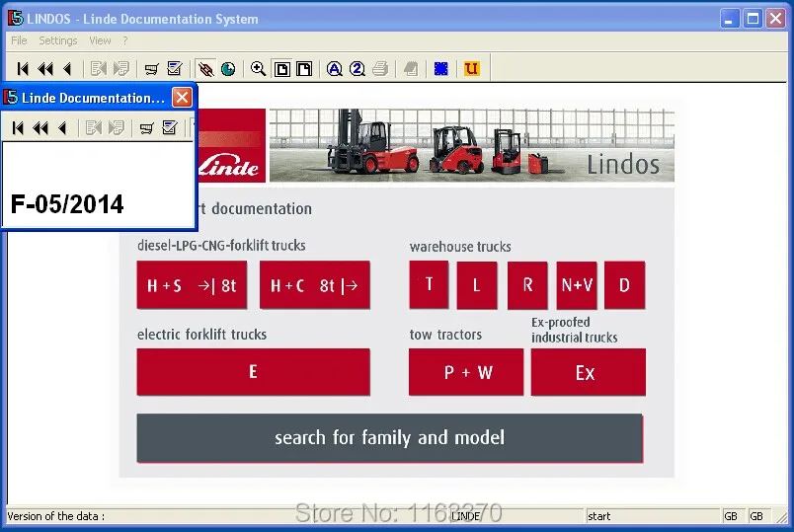794x532 pixels.
Task: Click the second page layout icon
Action: (304, 68)
